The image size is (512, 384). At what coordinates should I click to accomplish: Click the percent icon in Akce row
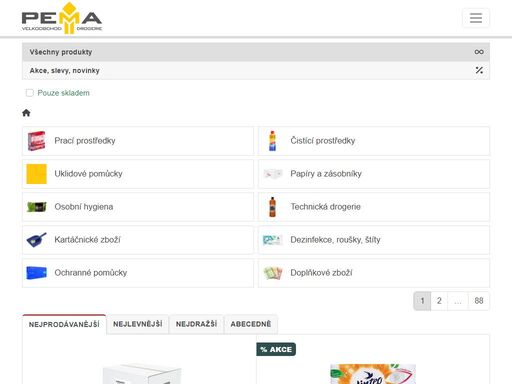[479, 70]
